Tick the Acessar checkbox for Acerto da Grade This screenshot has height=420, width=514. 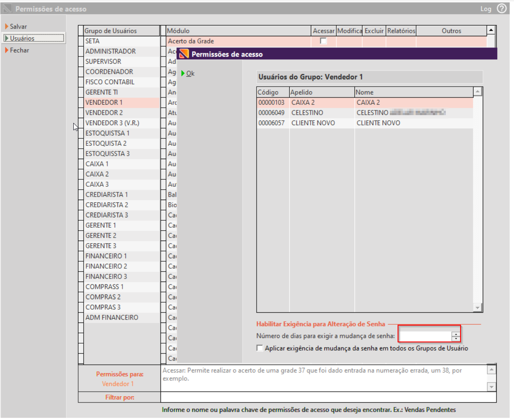click(323, 41)
